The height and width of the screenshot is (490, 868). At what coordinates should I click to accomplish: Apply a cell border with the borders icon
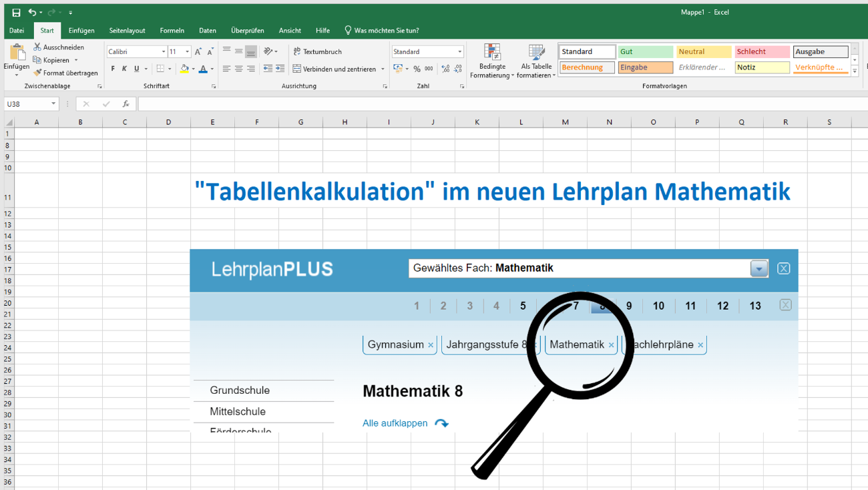point(160,69)
